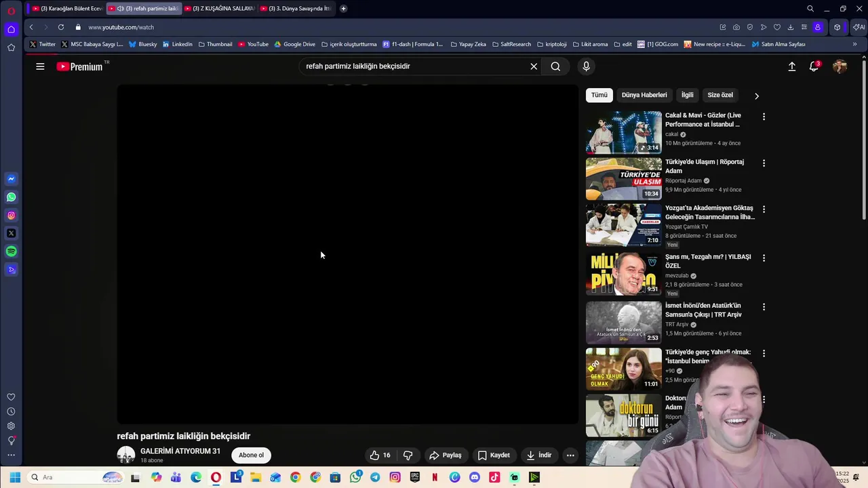Open options menu for Şans mı, Tezgah mı video
Image resolution: width=868 pixels, height=488 pixels.
(x=764, y=258)
